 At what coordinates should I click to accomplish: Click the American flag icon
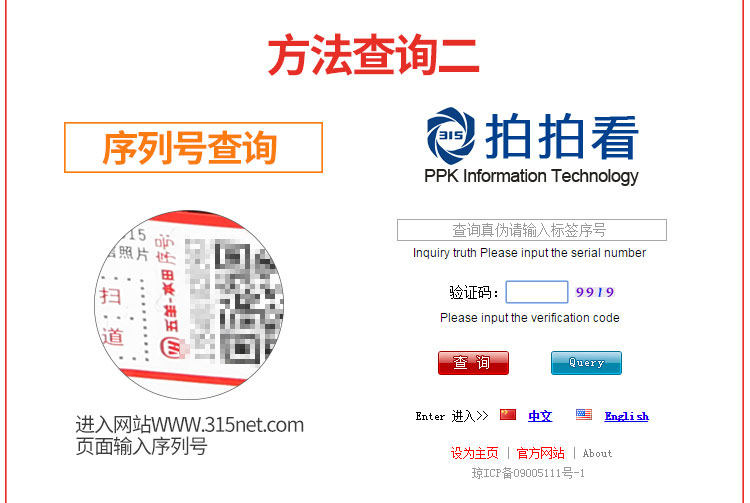point(584,415)
